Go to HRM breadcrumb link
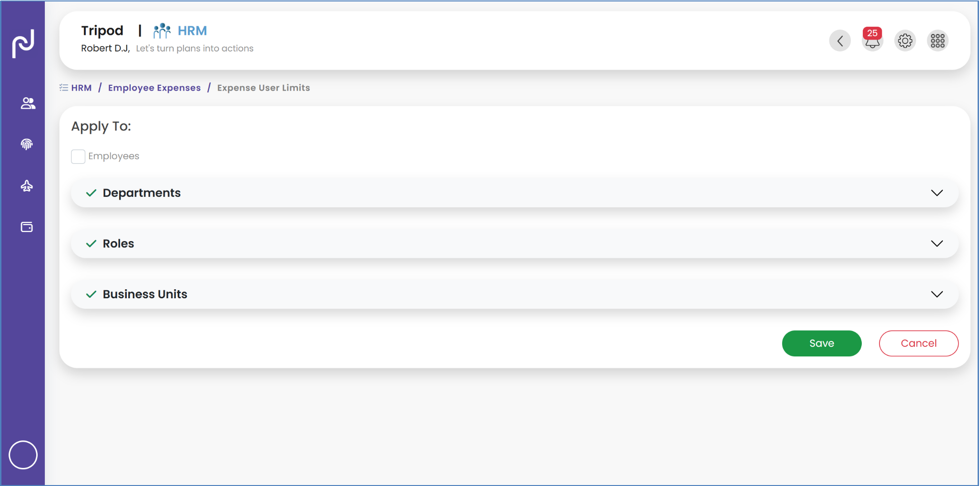 [81, 88]
